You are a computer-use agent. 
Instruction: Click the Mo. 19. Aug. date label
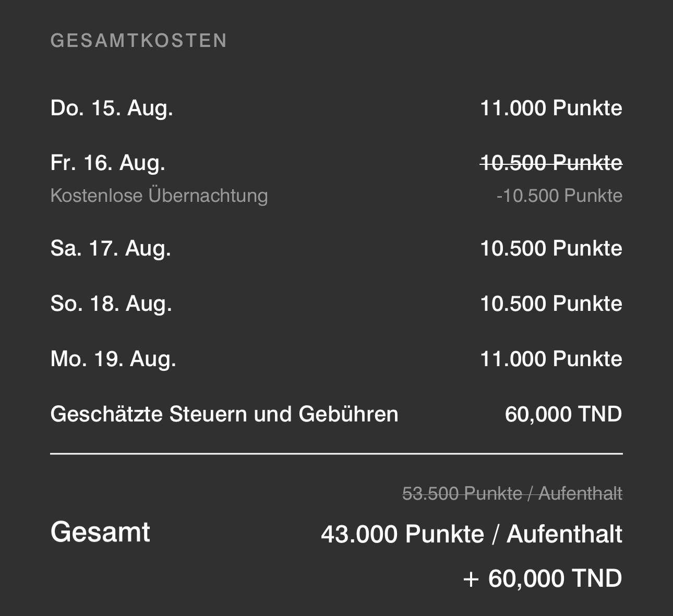pyautogui.click(x=113, y=359)
